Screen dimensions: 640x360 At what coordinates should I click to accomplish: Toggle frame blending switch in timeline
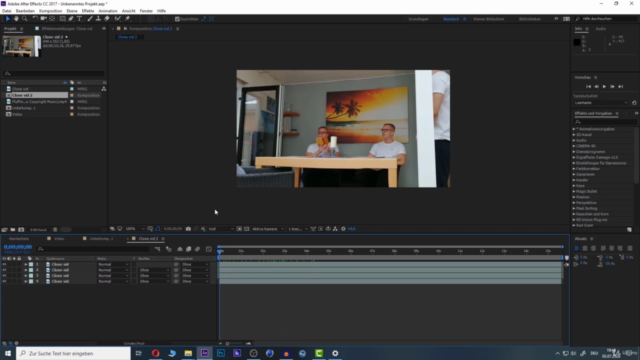[x=189, y=249]
